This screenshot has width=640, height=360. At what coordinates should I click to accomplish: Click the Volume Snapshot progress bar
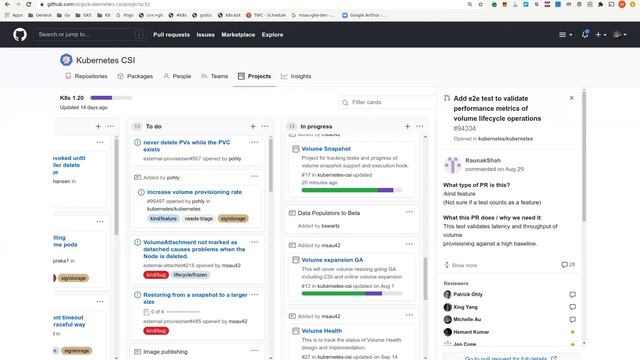[351, 190]
